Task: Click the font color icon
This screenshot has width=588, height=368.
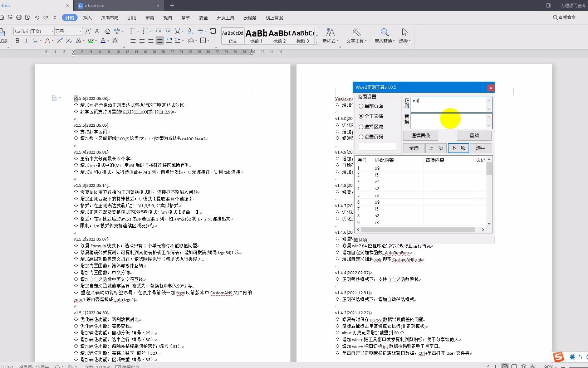Action: point(103,40)
